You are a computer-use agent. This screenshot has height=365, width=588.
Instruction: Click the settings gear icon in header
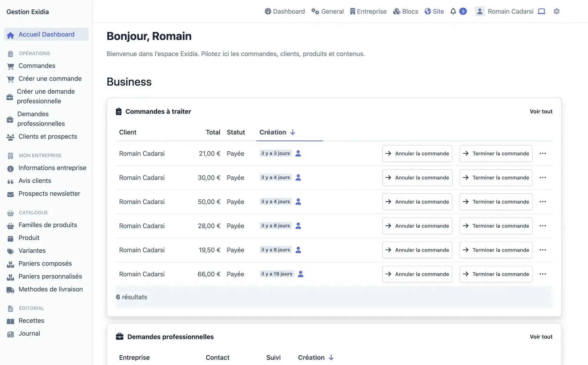tap(556, 11)
